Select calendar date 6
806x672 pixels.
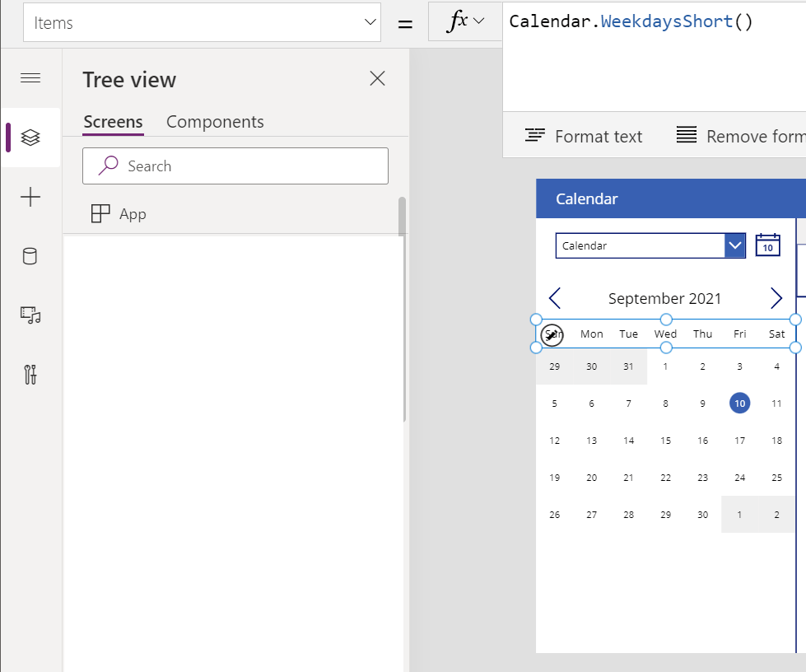pos(592,404)
